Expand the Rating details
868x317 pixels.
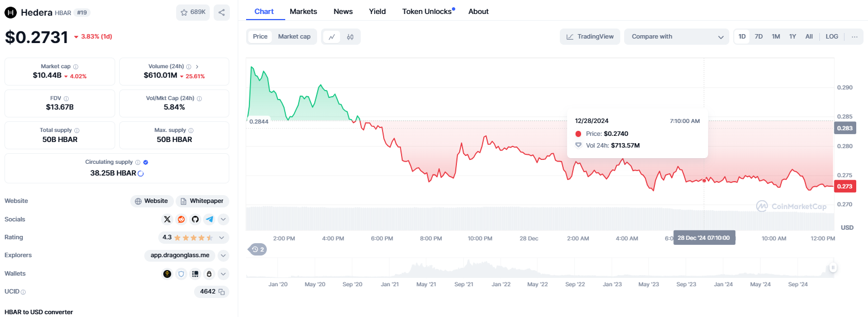[221, 238]
